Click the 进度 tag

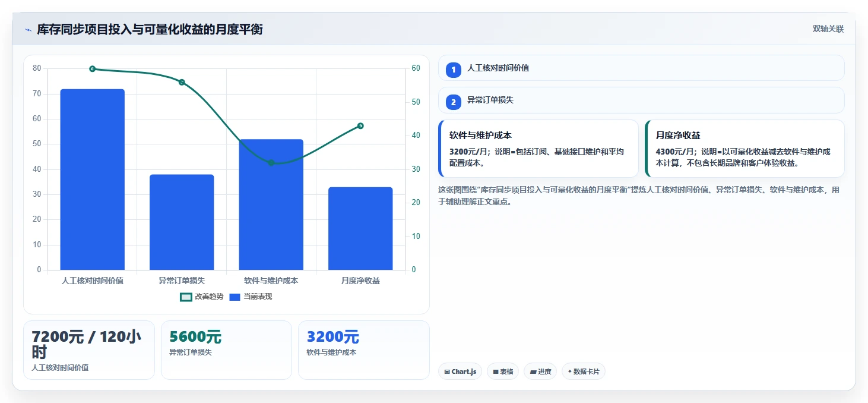point(540,371)
